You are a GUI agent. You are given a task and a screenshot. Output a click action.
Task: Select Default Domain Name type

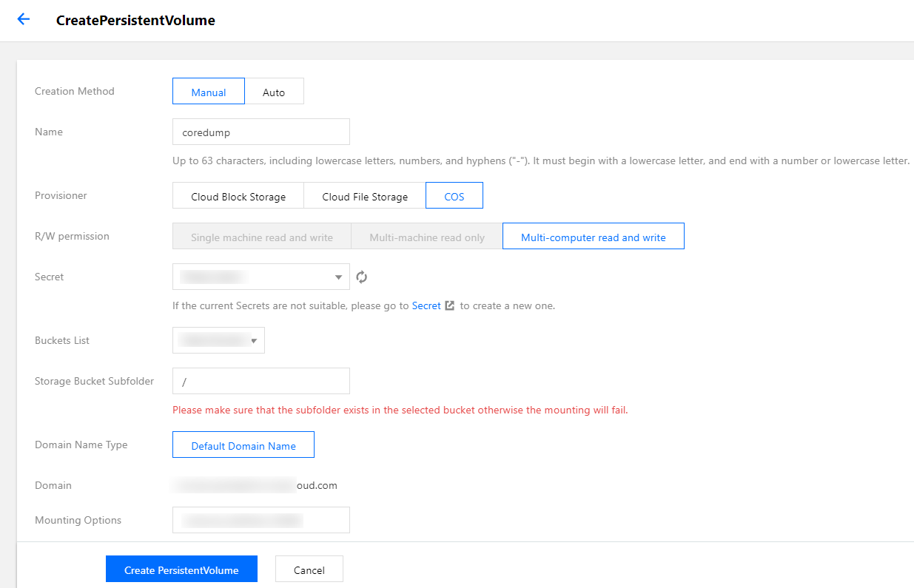tap(243, 445)
